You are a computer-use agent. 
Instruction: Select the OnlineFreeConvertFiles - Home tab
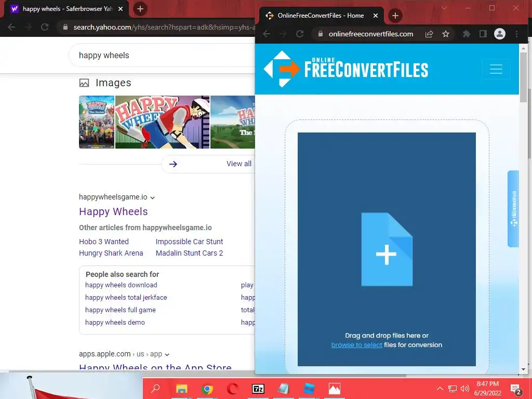click(x=322, y=16)
